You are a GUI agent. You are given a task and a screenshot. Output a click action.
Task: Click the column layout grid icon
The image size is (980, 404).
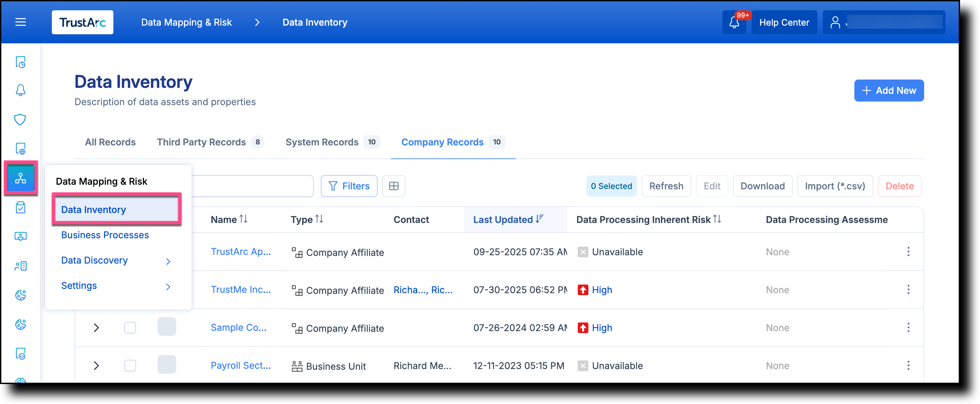394,186
